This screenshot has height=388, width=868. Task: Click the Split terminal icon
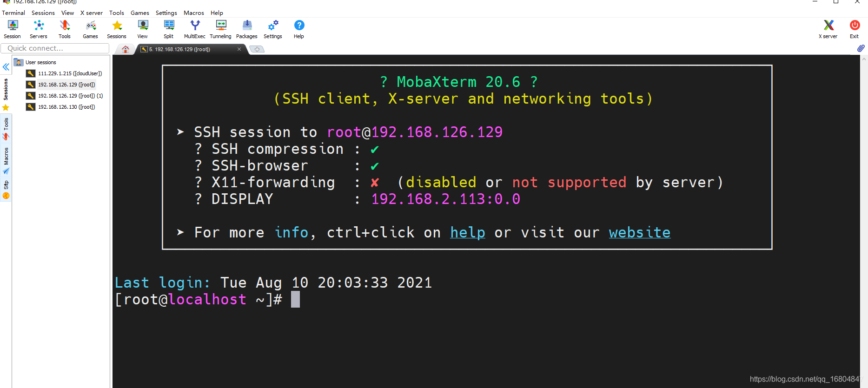click(x=169, y=29)
